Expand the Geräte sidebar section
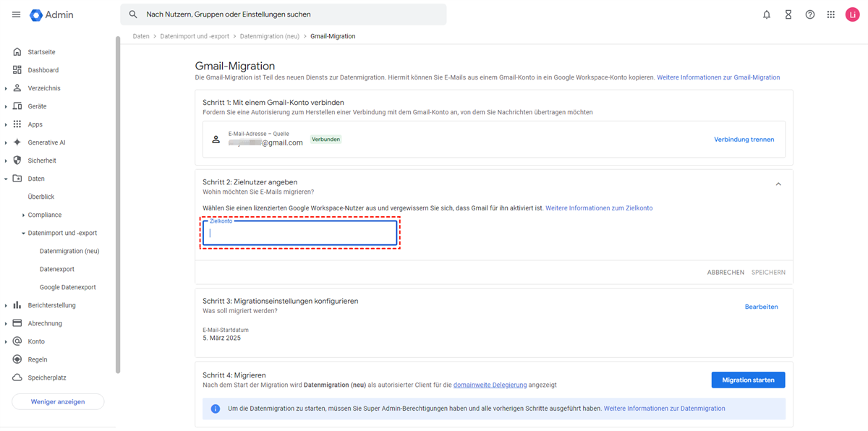This screenshot has height=431, width=868. (x=6, y=106)
